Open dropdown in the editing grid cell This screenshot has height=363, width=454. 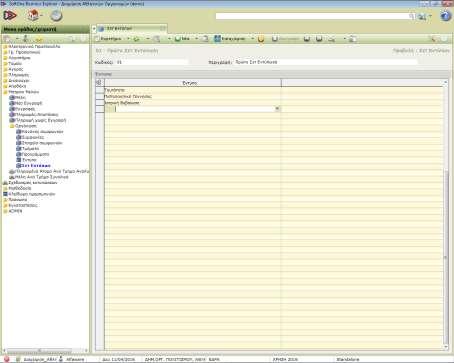click(x=277, y=109)
